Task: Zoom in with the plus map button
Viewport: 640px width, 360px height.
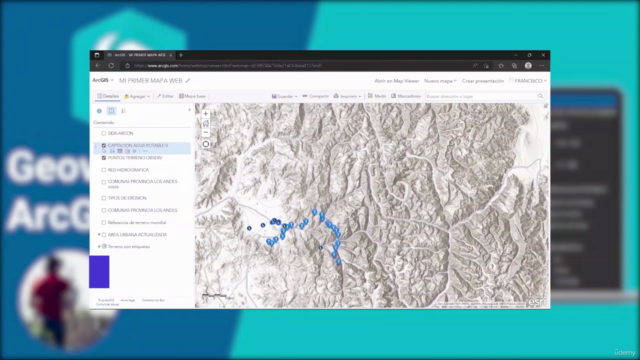Action: (206, 114)
